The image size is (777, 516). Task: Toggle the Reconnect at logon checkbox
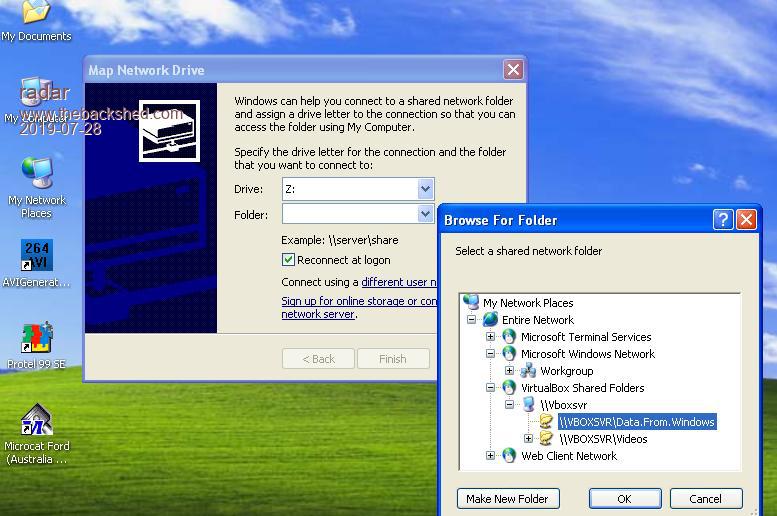(x=289, y=260)
